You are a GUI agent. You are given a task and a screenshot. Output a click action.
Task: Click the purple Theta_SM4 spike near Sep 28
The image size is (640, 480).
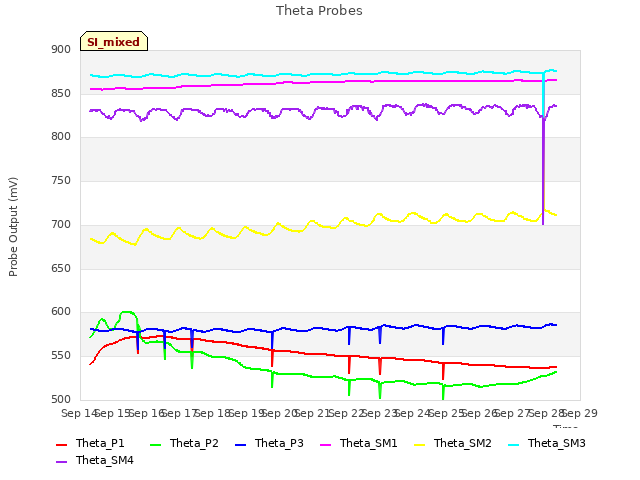(543, 171)
